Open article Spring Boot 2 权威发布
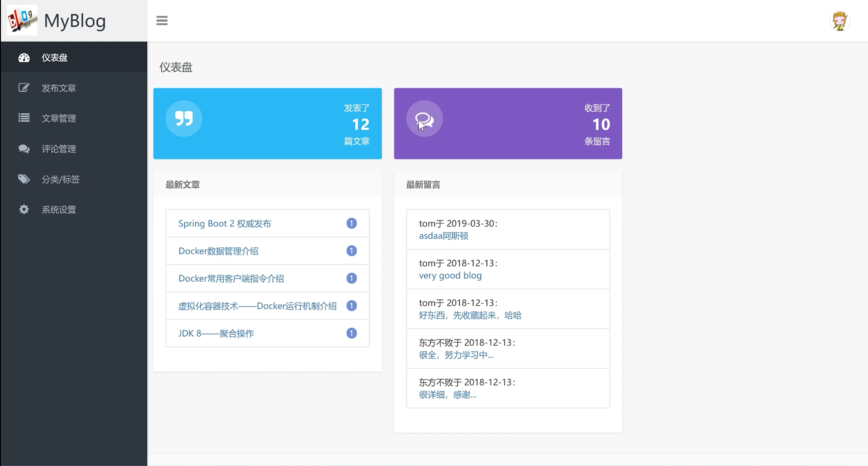 224,223
